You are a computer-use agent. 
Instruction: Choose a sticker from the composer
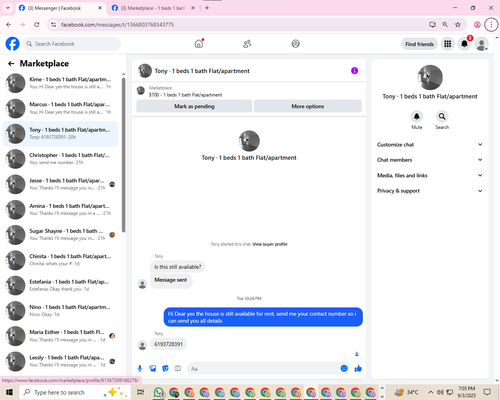coord(165,368)
